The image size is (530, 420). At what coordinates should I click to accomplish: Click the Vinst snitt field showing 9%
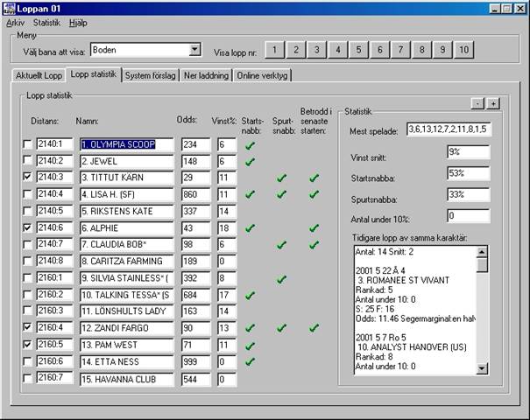point(469,152)
